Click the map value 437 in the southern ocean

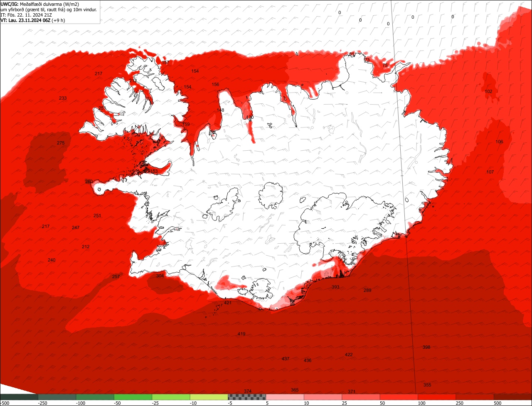(286, 359)
